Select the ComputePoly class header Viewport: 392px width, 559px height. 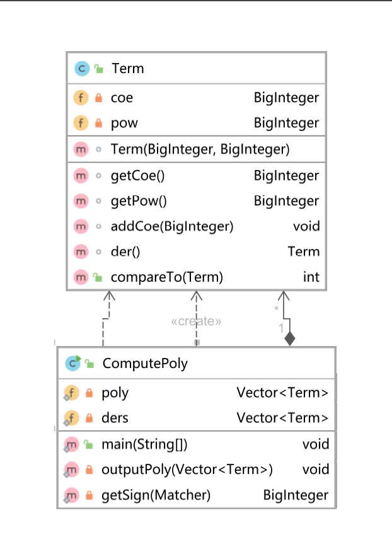[196, 364]
